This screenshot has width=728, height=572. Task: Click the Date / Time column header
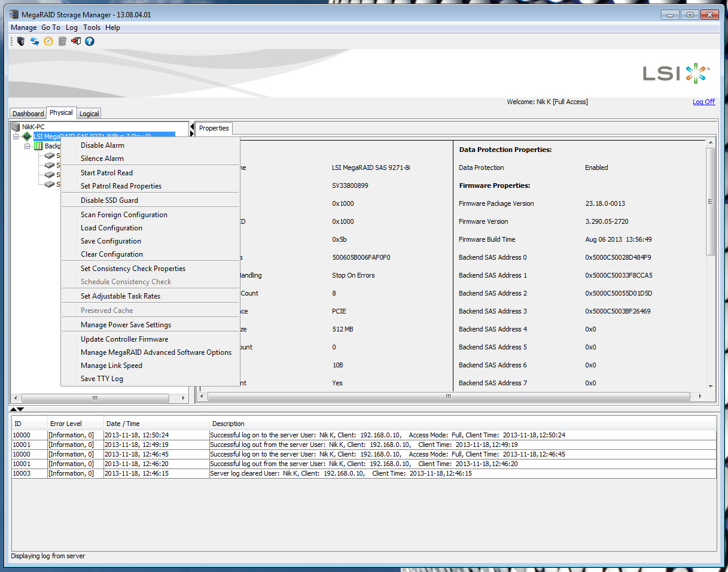click(x=156, y=424)
